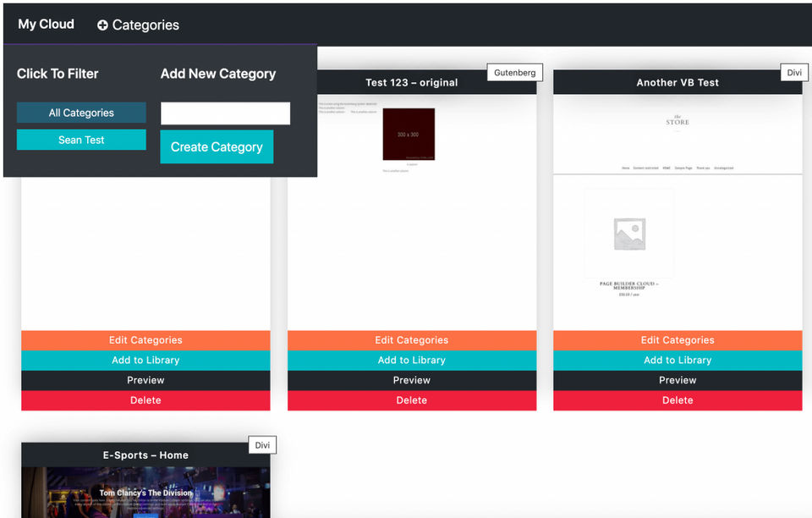This screenshot has width=812, height=518.
Task: Click the Gutenberg tag on Test 123
Action: [515, 73]
